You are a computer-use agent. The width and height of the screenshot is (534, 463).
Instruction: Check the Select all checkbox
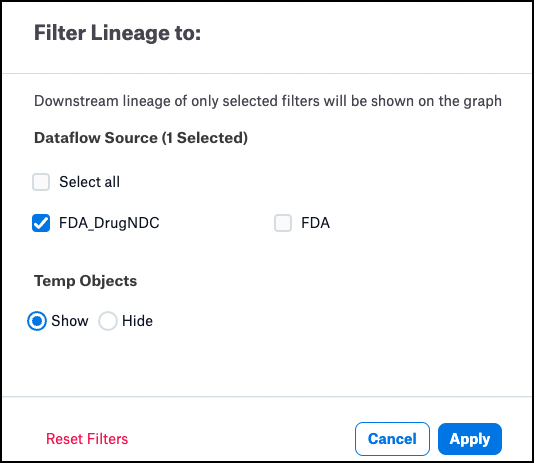[x=41, y=182]
